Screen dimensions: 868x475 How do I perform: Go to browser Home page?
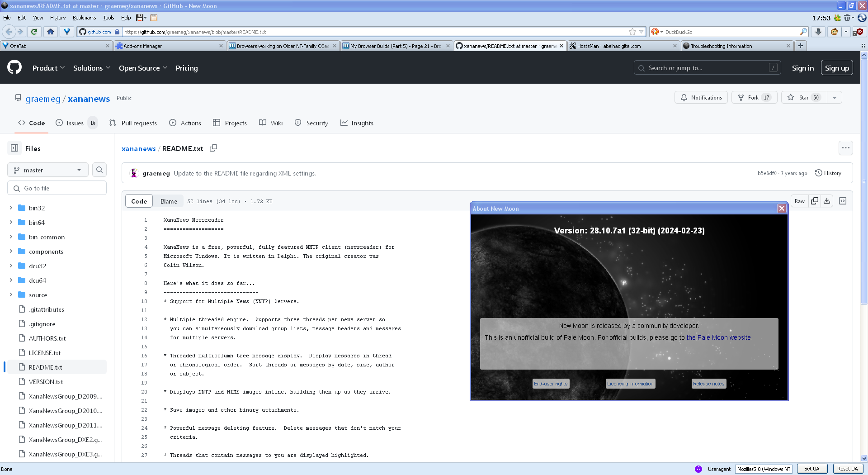pyautogui.click(x=50, y=32)
